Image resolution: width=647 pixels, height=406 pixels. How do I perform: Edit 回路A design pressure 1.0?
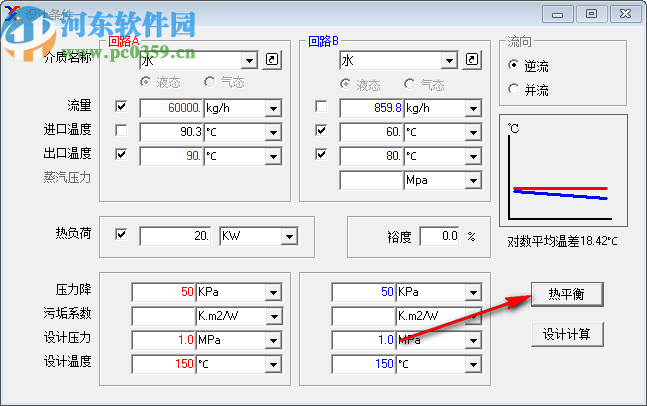pos(163,340)
